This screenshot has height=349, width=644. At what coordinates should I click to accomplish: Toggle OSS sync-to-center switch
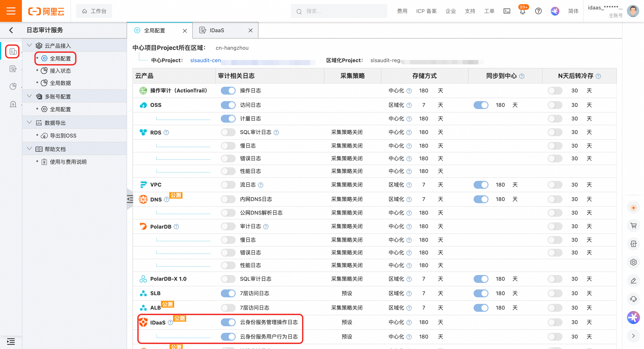coord(481,105)
